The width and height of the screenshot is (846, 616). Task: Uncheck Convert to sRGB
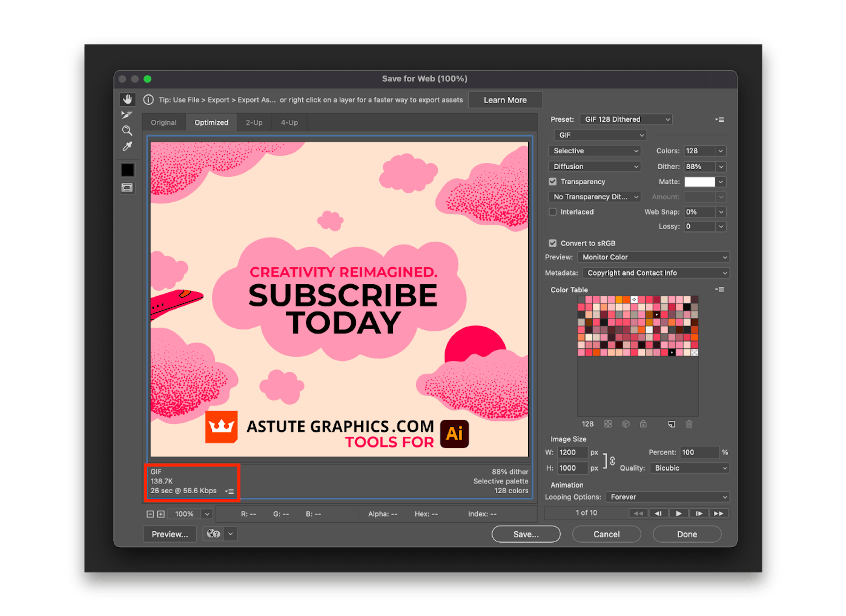pos(552,243)
